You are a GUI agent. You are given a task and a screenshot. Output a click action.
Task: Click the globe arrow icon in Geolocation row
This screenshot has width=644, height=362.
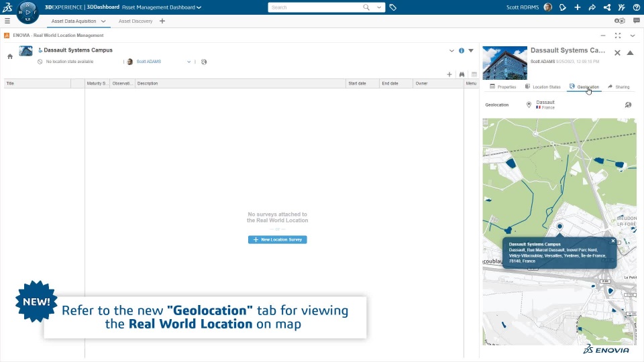(x=628, y=105)
